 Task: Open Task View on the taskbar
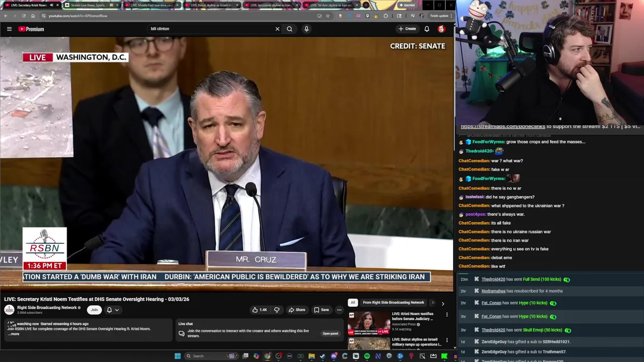point(245,356)
